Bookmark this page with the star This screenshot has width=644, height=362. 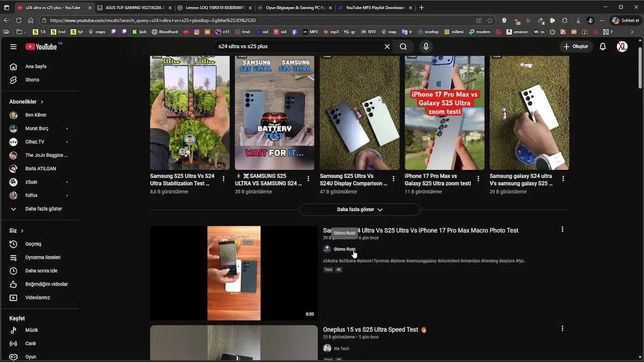(490, 21)
